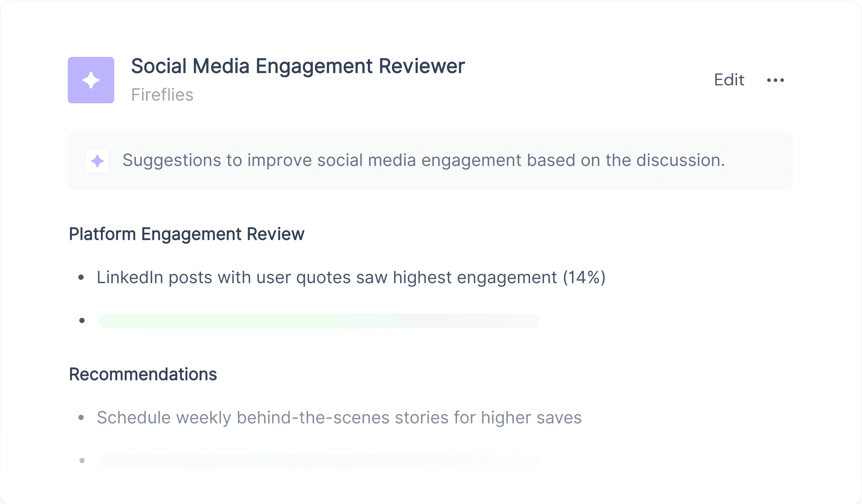Click the Edit button
Screen dimensions: 862x504
(x=729, y=80)
